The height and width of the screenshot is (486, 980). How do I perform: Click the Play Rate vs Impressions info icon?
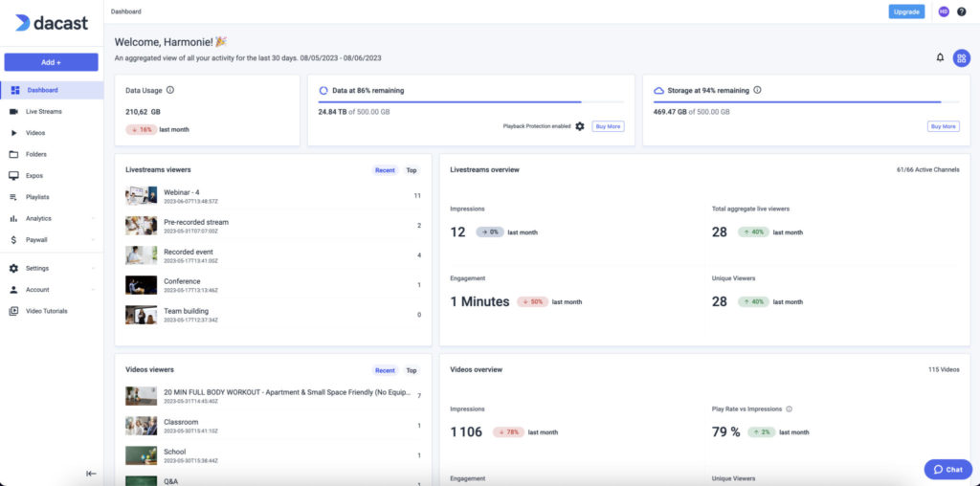point(789,409)
